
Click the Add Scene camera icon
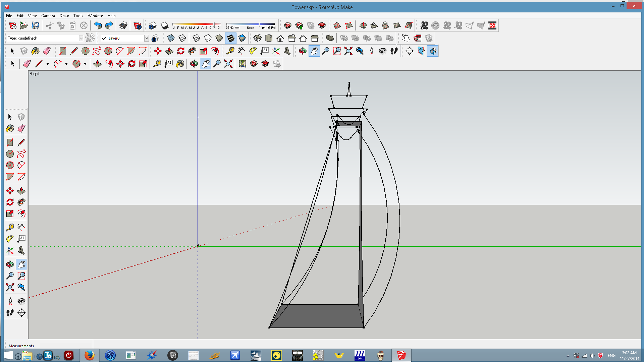424,25
